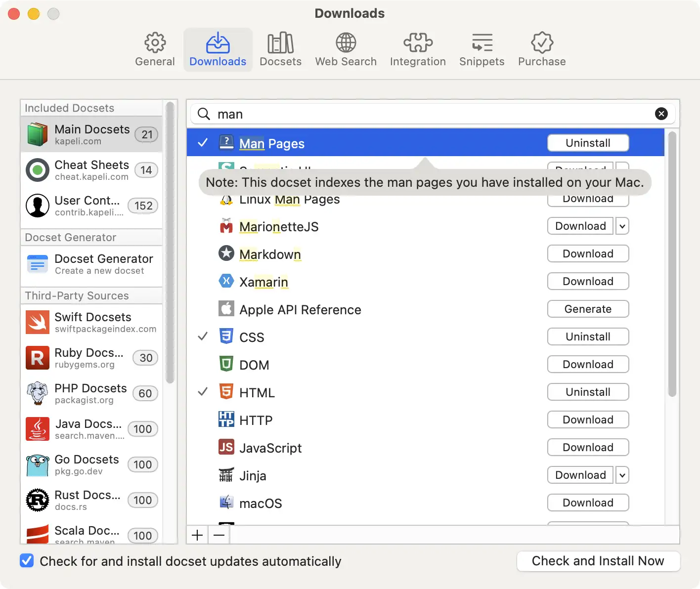
Task: Download the MarionetteJS docset
Action: (580, 226)
